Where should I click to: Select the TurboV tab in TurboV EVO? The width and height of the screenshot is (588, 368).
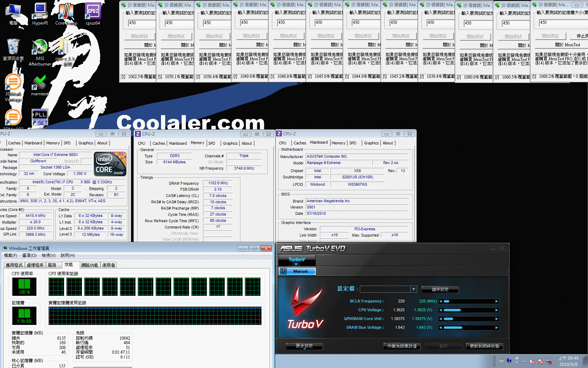click(x=297, y=260)
